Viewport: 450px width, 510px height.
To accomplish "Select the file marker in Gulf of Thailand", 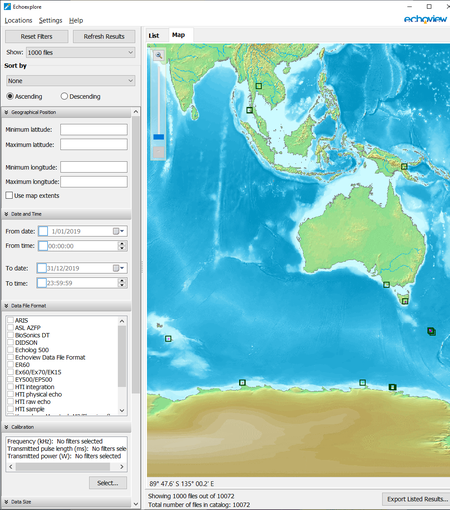I will pos(249,110).
